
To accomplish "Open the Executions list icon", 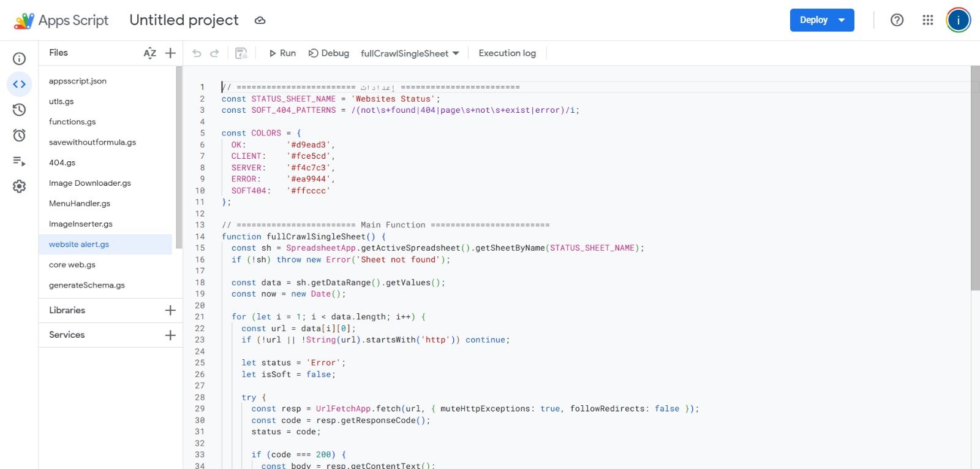I will click(x=20, y=161).
